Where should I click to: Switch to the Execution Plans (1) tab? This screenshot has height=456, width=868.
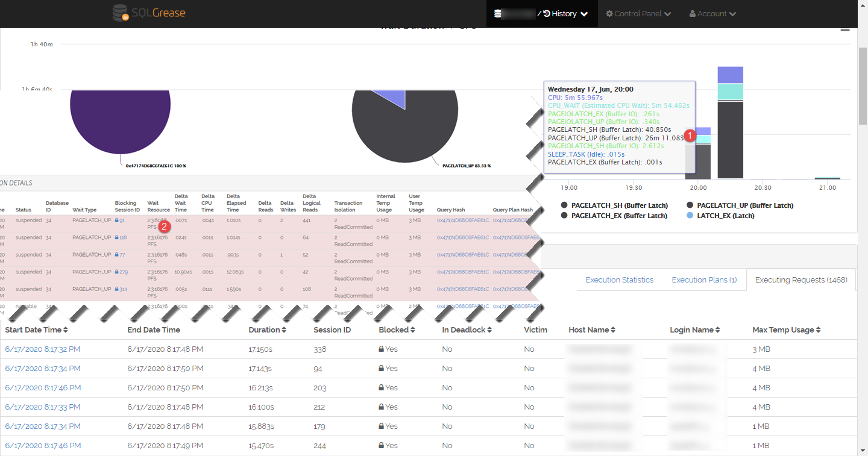click(704, 280)
